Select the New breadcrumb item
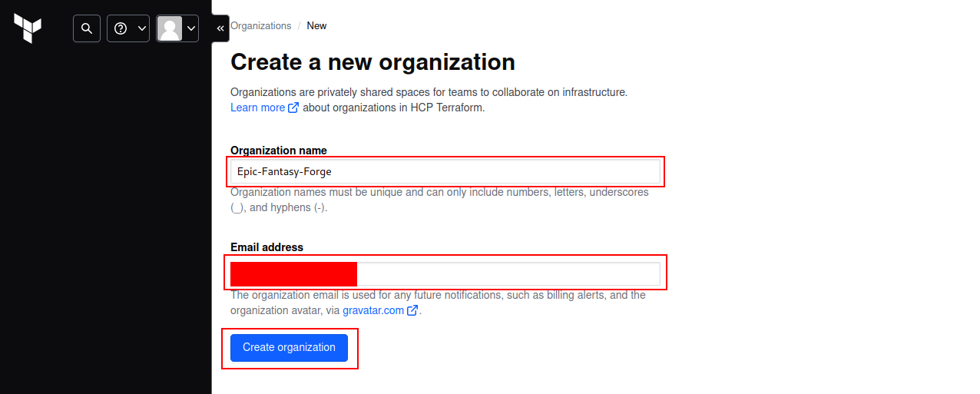Image resolution: width=980 pixels, height=394 pixels. click(316, 25)
